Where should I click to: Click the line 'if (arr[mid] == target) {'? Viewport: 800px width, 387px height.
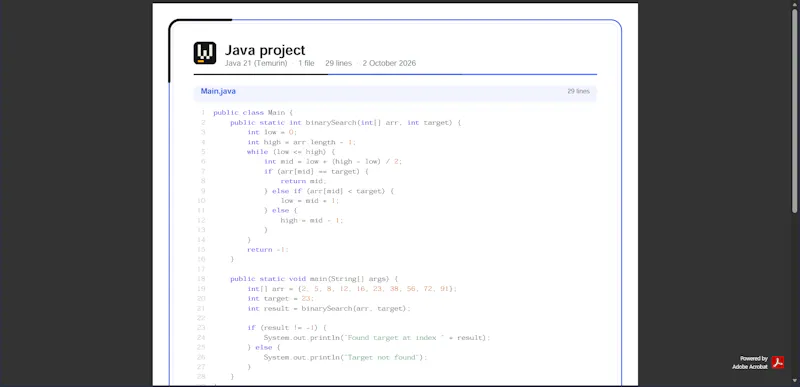pos(316,171)
